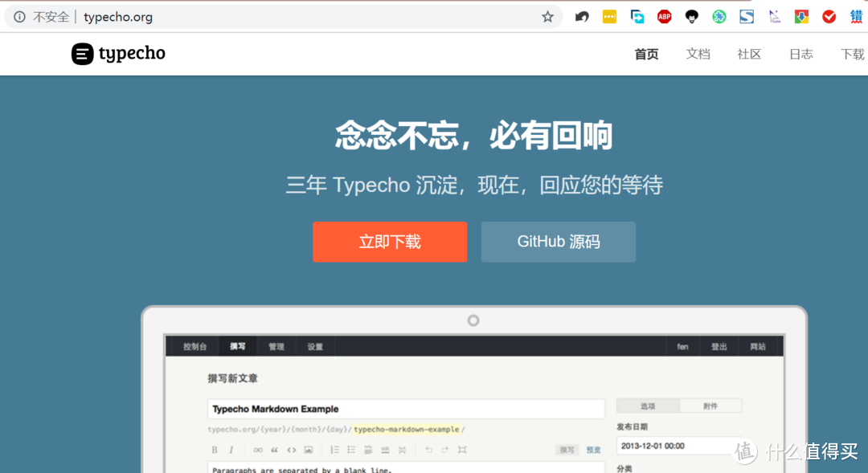Click the black afro-face extension icon

coord(691,17)
